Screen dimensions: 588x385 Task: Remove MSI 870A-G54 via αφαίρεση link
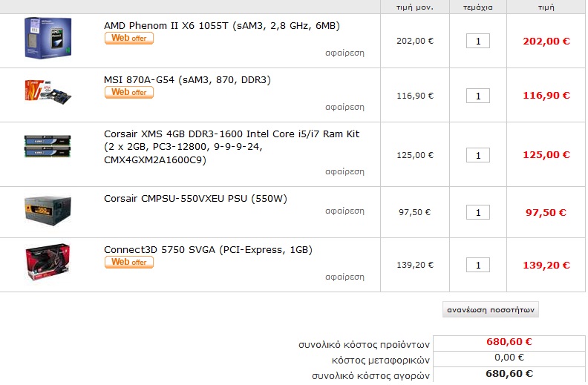pyautogui.click(x=344, y=108)
